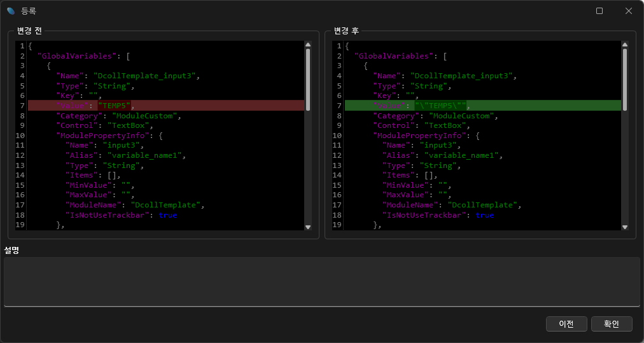Click "ModuleName" line in 변경 후 panel
The height and width of the screenshot is (343, 644).
coord(451,205)
